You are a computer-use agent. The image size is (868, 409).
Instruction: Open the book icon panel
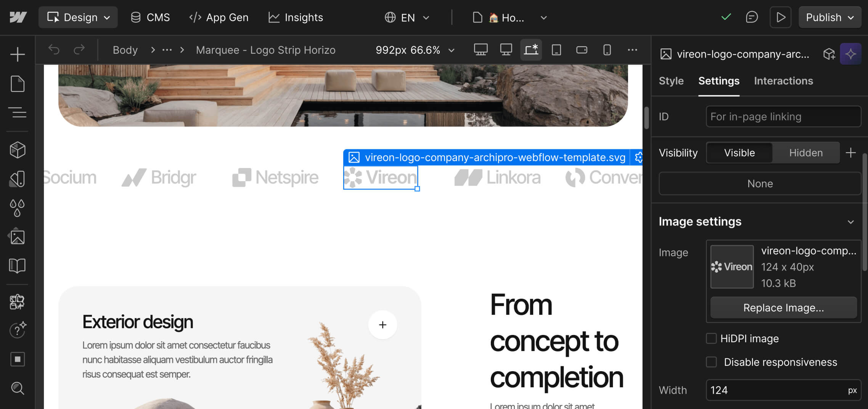[x=18, y=266]
